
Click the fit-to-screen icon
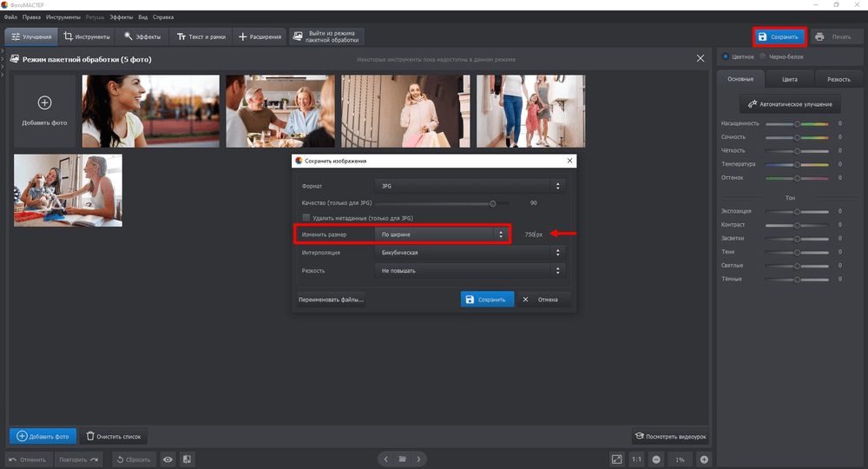(616, 459)
